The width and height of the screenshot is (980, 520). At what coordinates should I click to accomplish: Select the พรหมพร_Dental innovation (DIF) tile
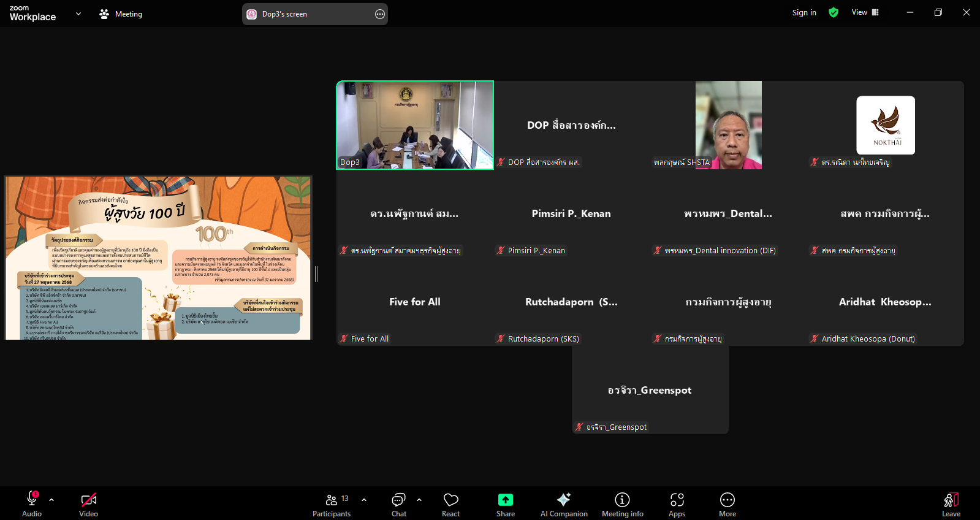pos(729,213)
